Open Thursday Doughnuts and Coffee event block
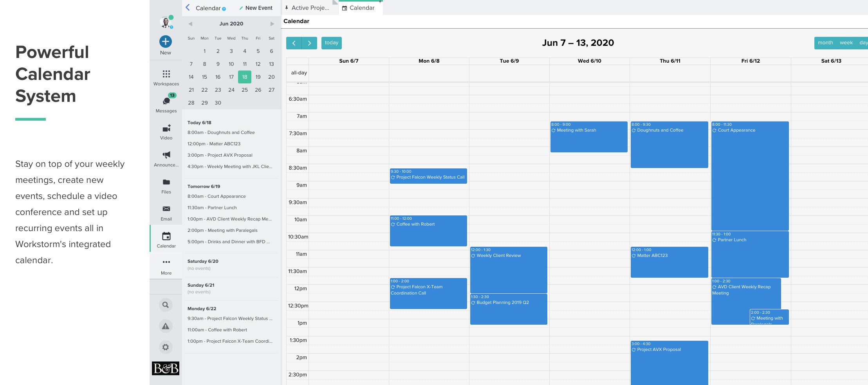Image resolution: width=868 pixels, height=385 pixels. click(669, 145)
